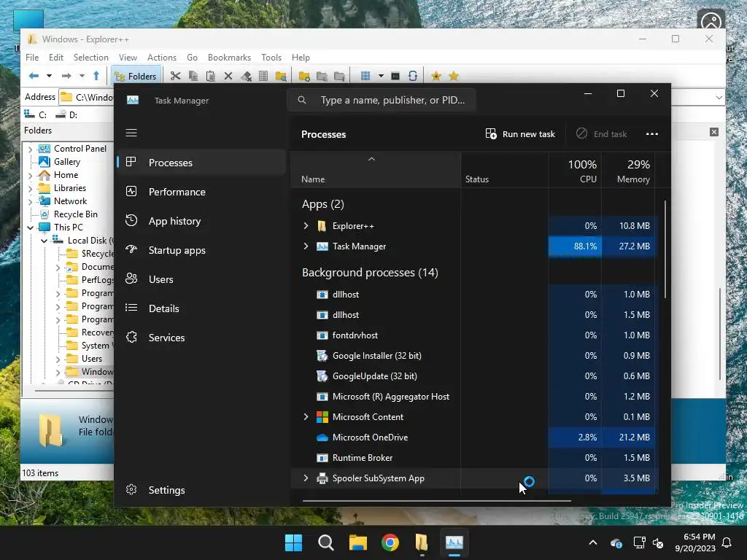Expand Control Panel node in Folders tree

31,149
